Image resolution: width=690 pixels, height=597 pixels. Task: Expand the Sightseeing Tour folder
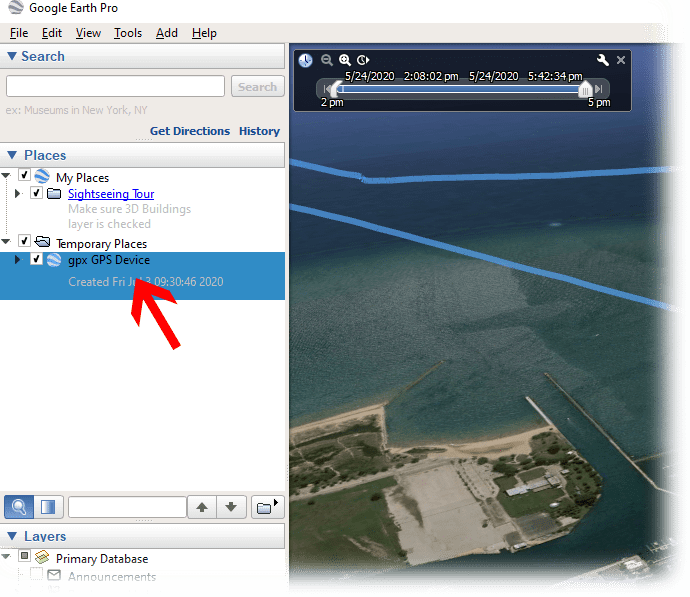18,193
